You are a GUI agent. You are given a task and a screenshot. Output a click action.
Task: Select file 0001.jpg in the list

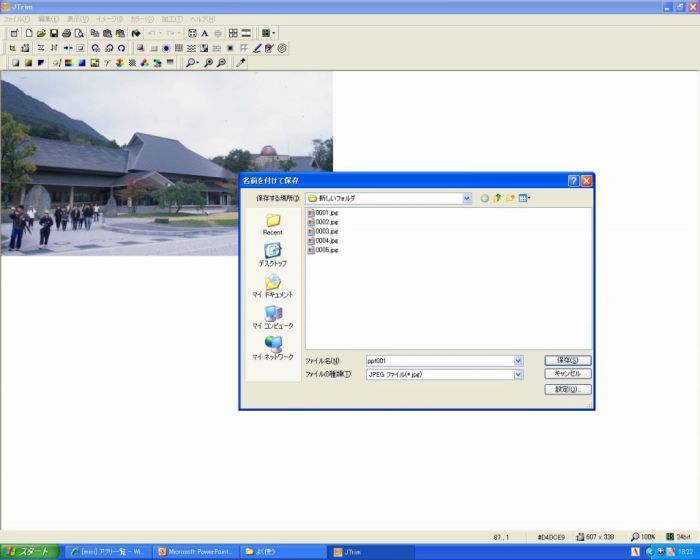pyautogui.click(x=325, y=213)
